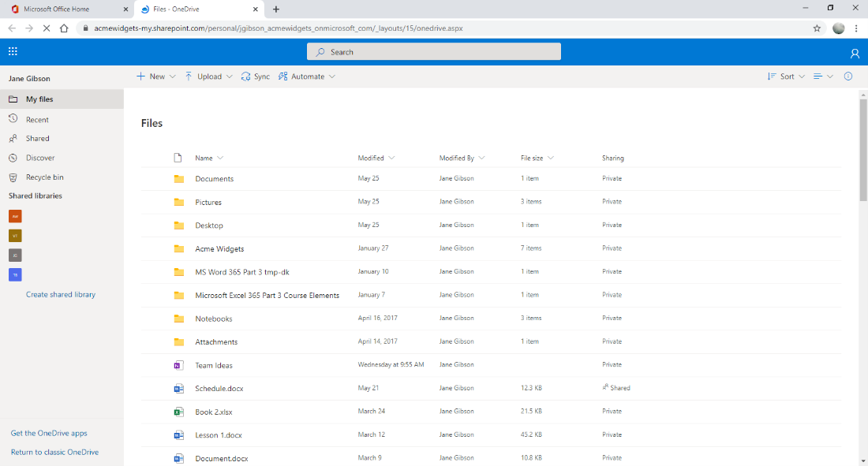The width and height of the screenshot is (868, 466).
Task: Click the Notebooks folder icon
Action: click(x=179, y=319)
